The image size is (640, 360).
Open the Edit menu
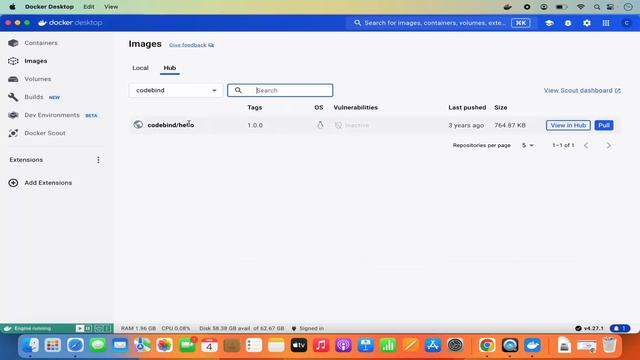click(x=89, y=7)
